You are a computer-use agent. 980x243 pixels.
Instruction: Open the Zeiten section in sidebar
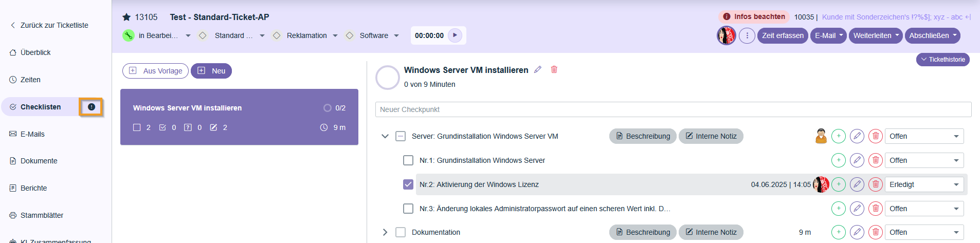click(30, 80)
